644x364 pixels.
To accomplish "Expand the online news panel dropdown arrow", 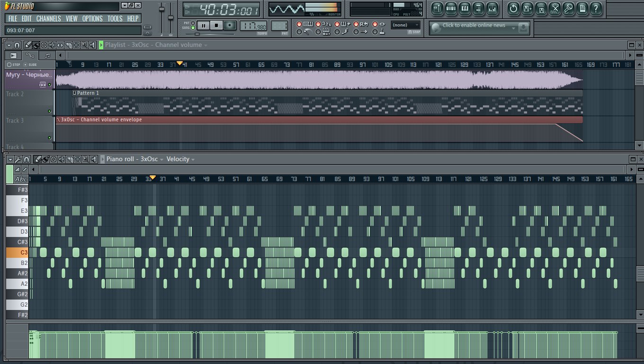I will point(513,28).
